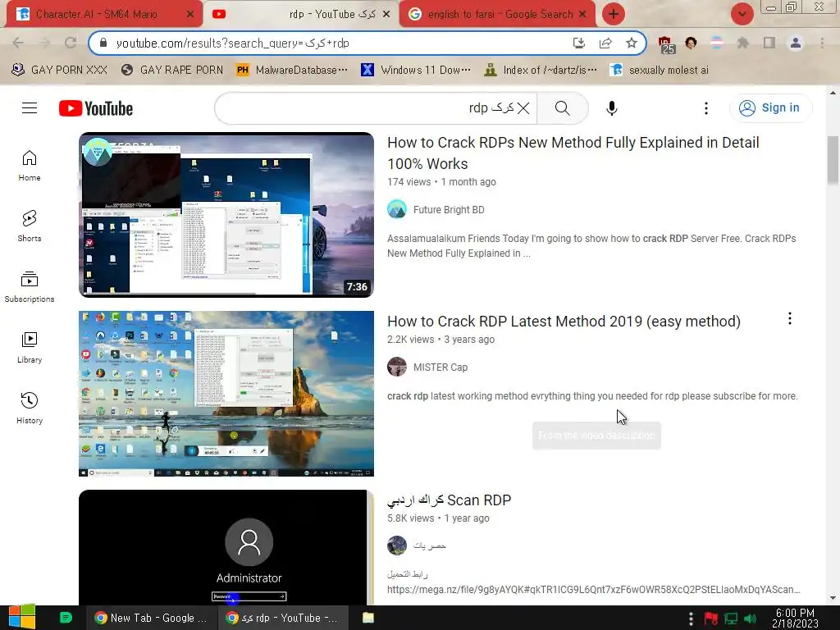Open 'How to Crack RDPs New Method' video title
Viewport: 840px width, 630px height.
coord(573,153)
